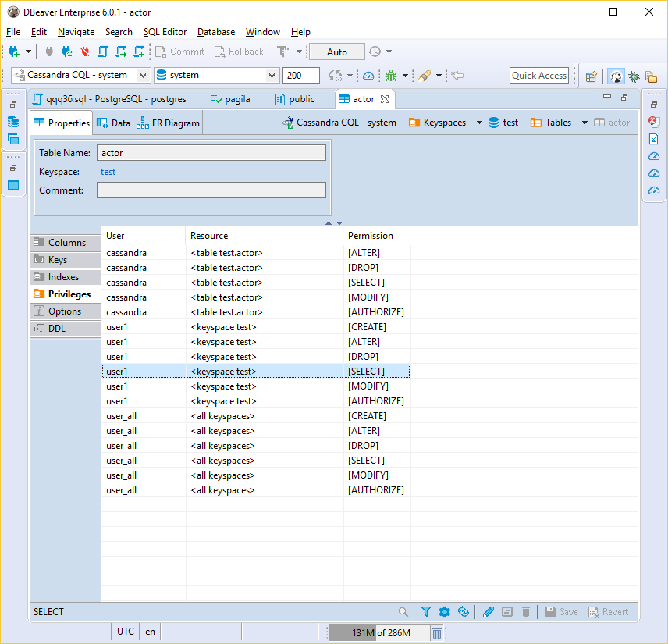Click the blue gear configure icon

click(x=444, y=612)
